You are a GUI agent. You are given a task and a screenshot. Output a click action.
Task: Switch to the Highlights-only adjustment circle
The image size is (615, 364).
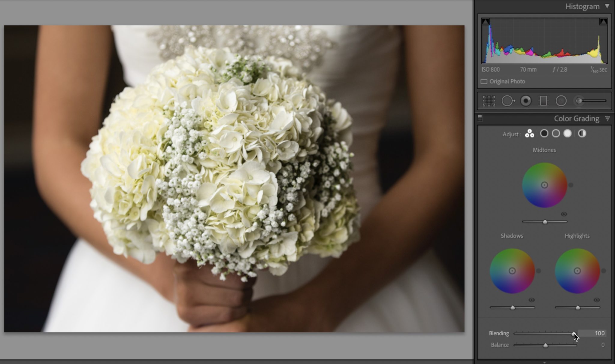567,133
